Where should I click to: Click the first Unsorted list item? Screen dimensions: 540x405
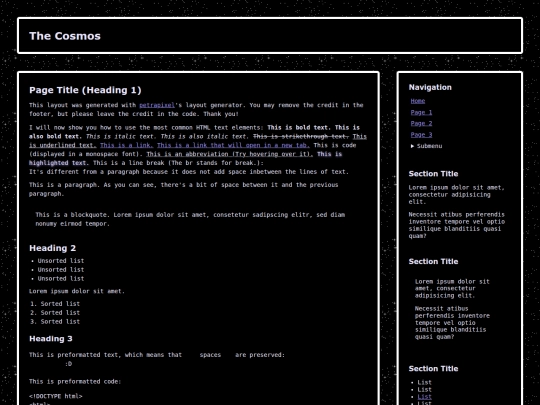[61, 261]
